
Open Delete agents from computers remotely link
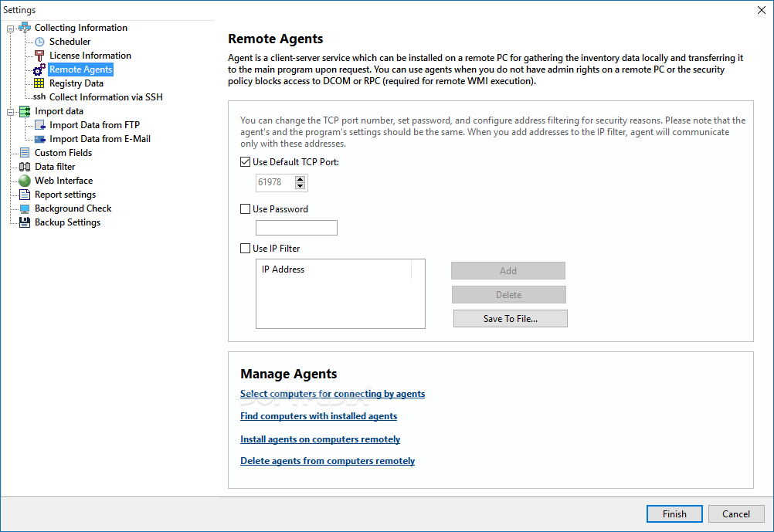coord(328,461)
